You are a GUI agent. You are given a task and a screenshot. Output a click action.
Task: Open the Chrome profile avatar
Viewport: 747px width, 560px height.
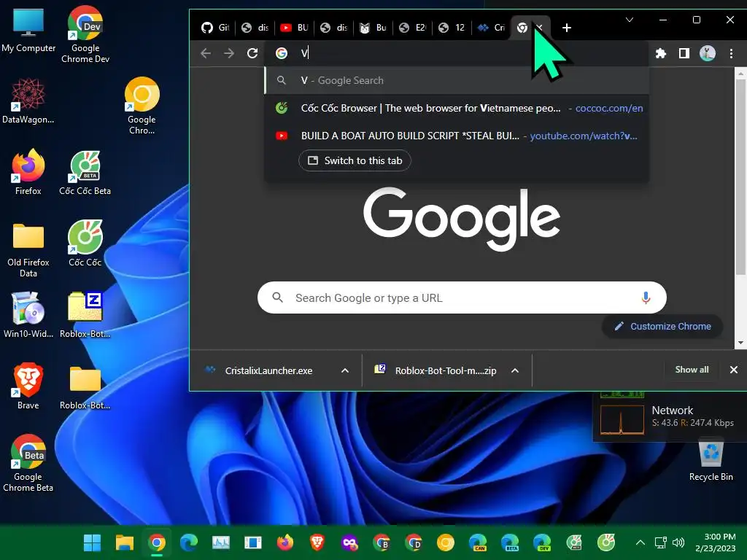pyautogui.click(x=708, y=53)
